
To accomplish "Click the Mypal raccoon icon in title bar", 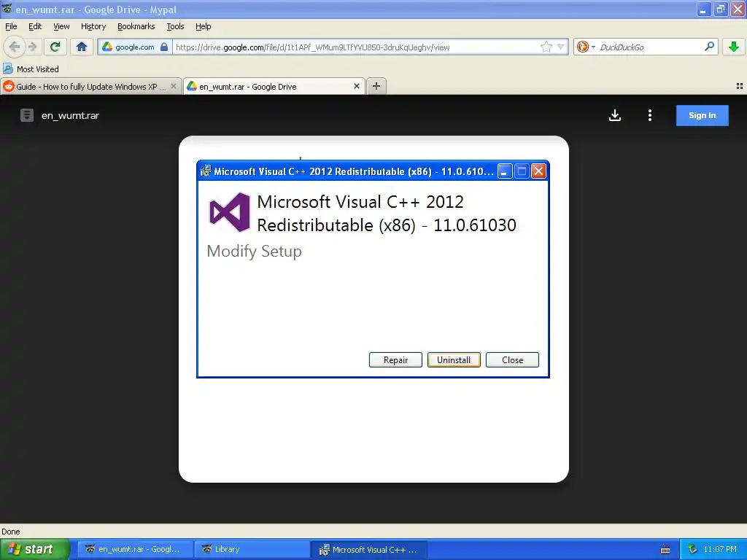I will click(x=7, y=9).
